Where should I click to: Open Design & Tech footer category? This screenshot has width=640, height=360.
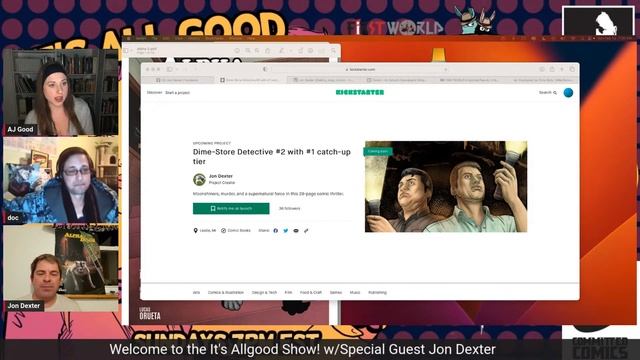264,293
